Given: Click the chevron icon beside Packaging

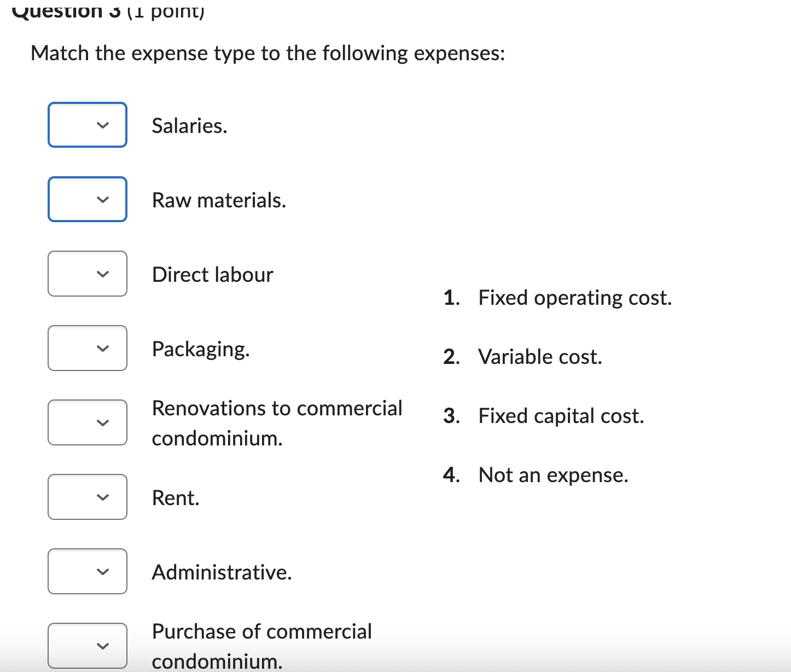Looking at the screenshot, I should [x=104, y=348].
